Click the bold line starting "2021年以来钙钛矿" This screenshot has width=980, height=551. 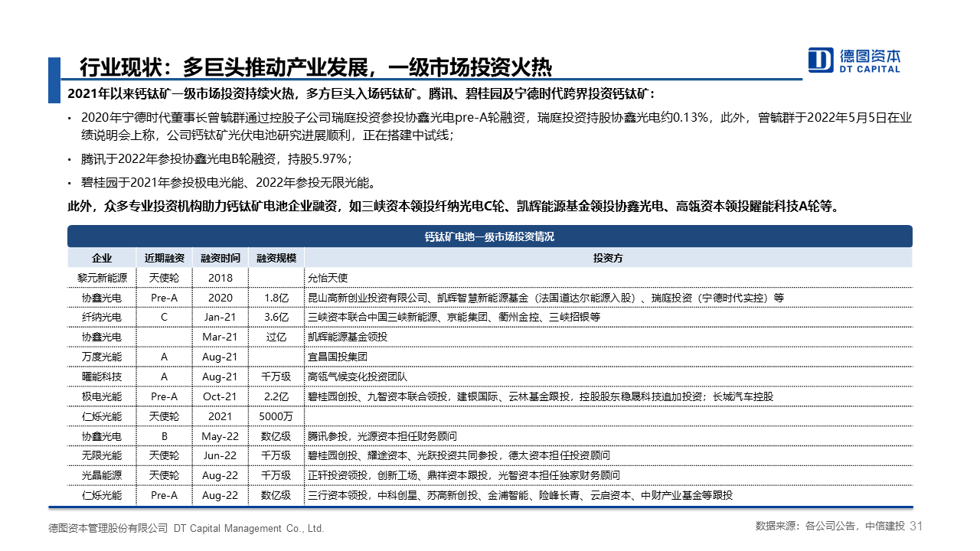[x=361, y=94]
